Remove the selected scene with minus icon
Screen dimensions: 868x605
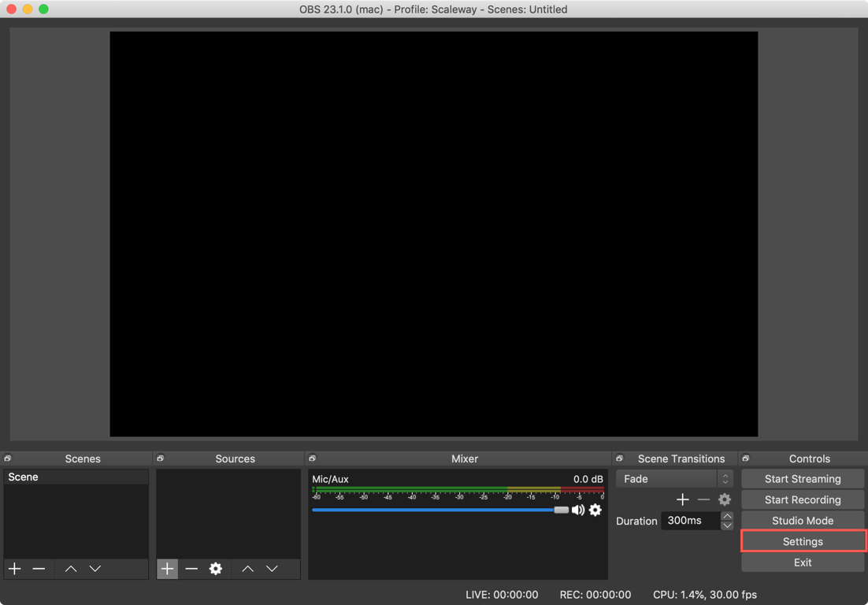click(x=39, y=569)
